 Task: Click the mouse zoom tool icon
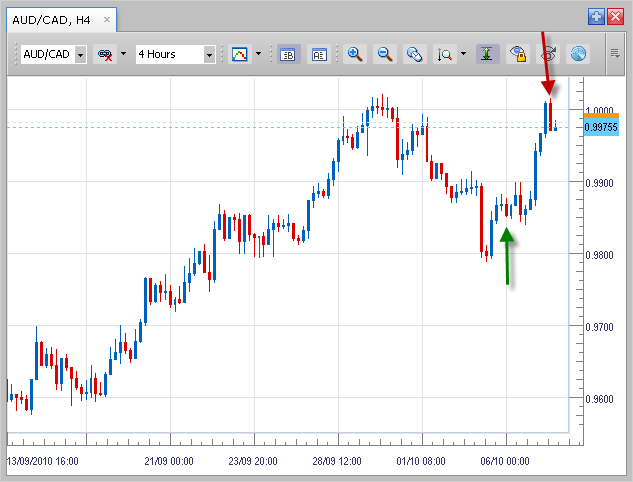click(415, 54)
